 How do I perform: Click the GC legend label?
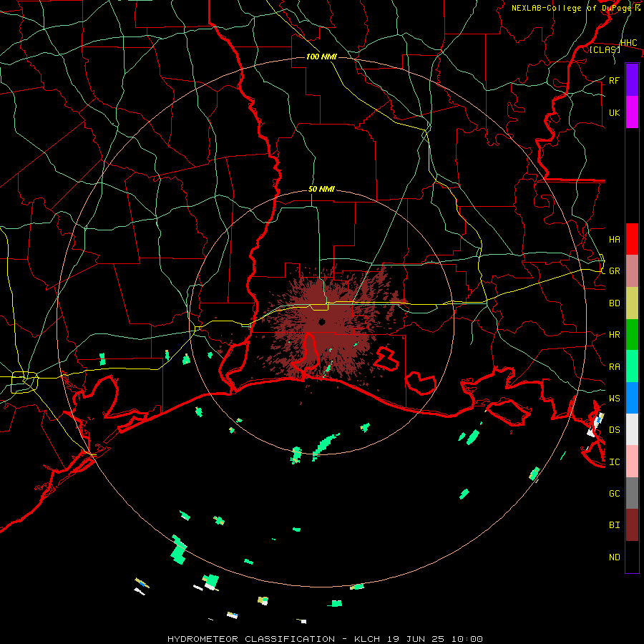coord(614,494)
